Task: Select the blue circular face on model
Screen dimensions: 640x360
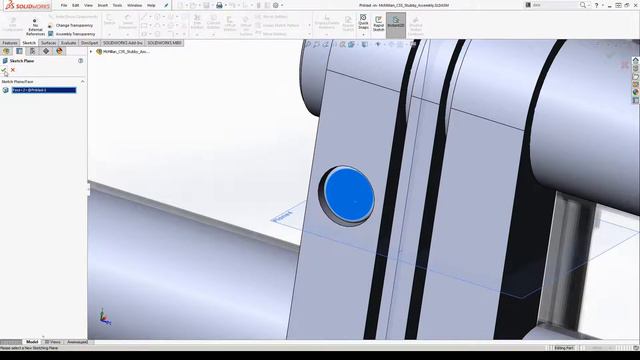Action: 349,195
